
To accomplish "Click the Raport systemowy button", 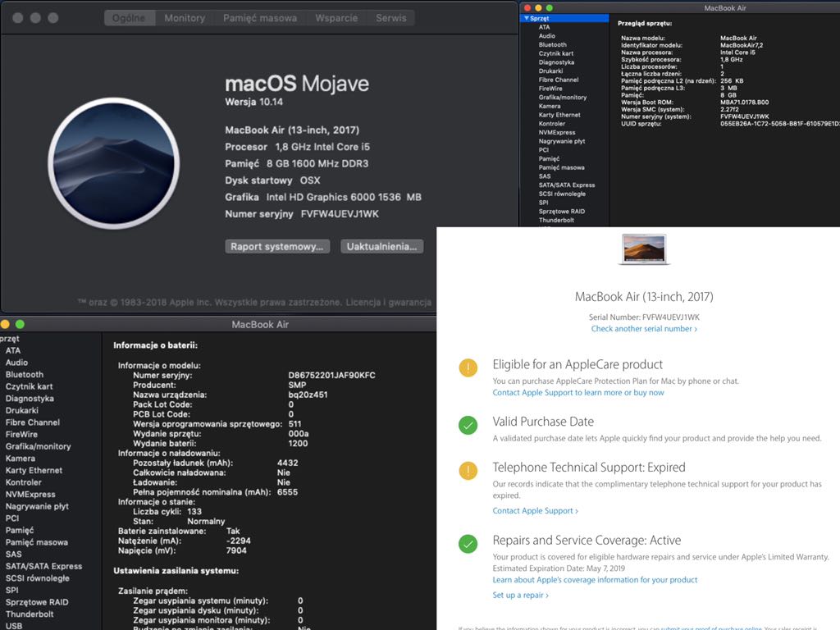I will point(277,246).
